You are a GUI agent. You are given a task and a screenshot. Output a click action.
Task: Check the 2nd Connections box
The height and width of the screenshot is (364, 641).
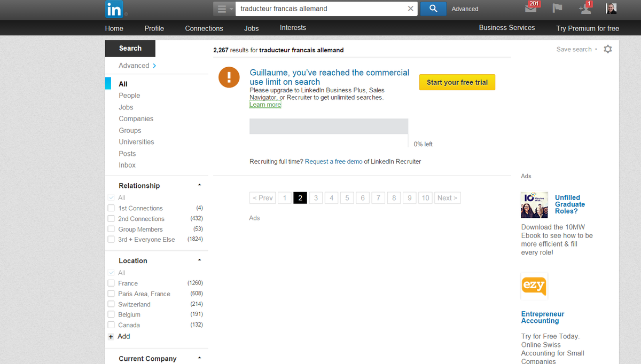click(x=111, y=219)
